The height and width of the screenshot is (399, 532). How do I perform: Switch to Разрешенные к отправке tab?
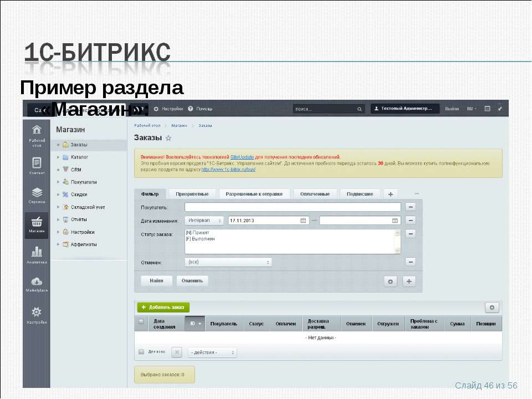coord(254,194)
